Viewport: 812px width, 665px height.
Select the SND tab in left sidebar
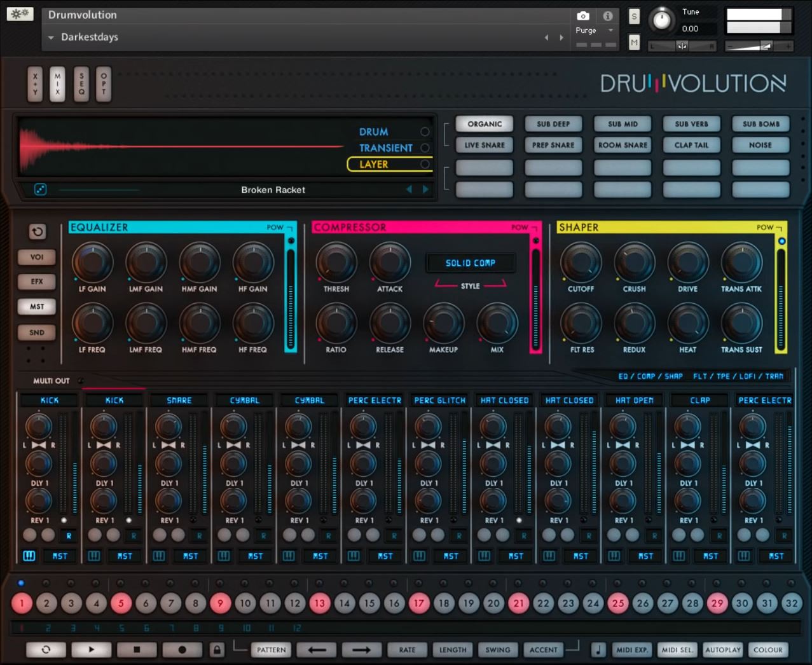pyautogui.click(x=37, y=332)
